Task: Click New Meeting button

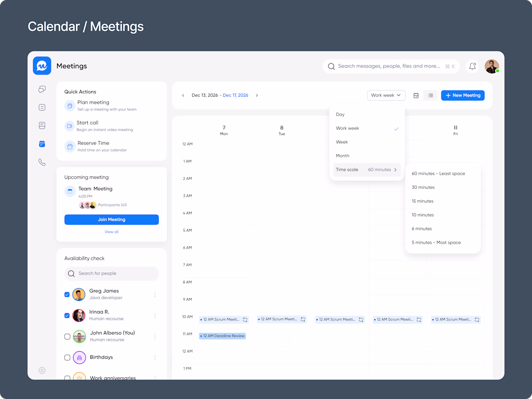Action: point(463,95)
